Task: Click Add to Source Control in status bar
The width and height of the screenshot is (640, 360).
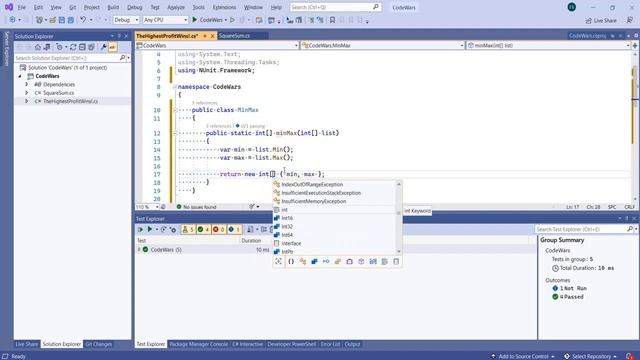Action: coord(523,356)
